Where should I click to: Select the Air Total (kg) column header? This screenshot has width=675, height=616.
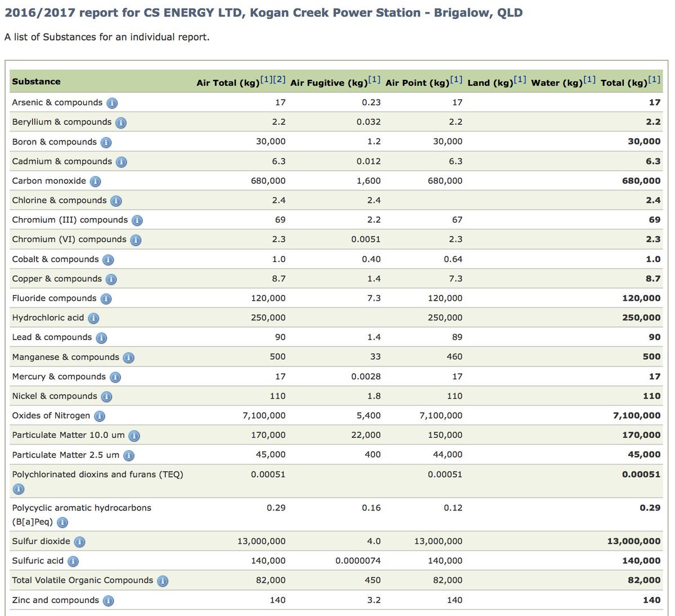coord(228,83)
